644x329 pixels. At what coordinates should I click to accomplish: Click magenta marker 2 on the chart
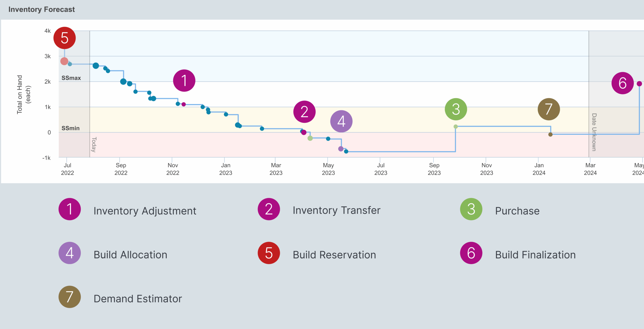304,112
